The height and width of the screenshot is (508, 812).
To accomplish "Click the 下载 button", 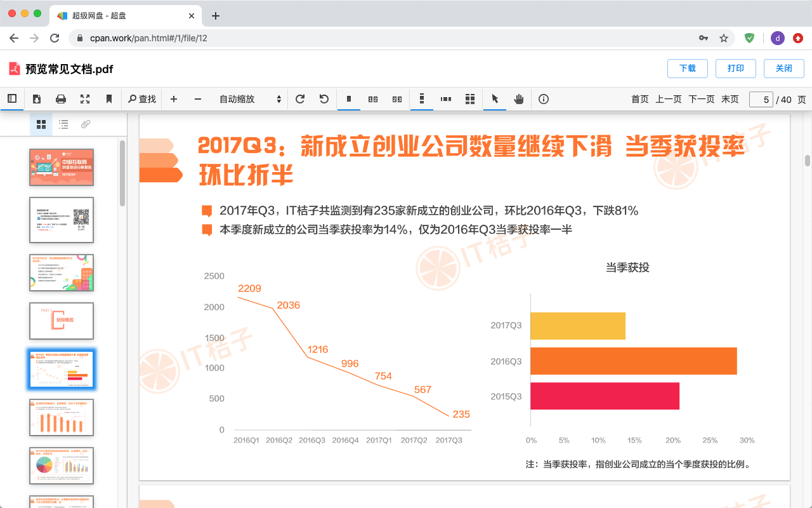I will click(687, 69).
